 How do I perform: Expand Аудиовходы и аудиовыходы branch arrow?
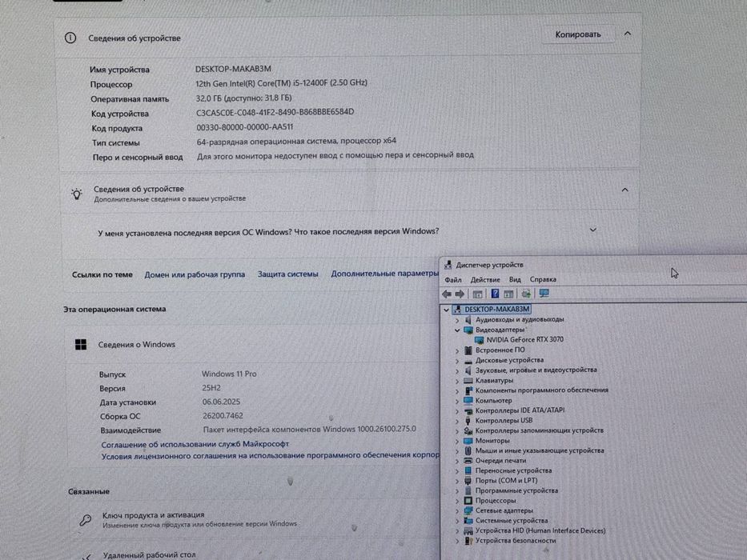coord(457,320)
